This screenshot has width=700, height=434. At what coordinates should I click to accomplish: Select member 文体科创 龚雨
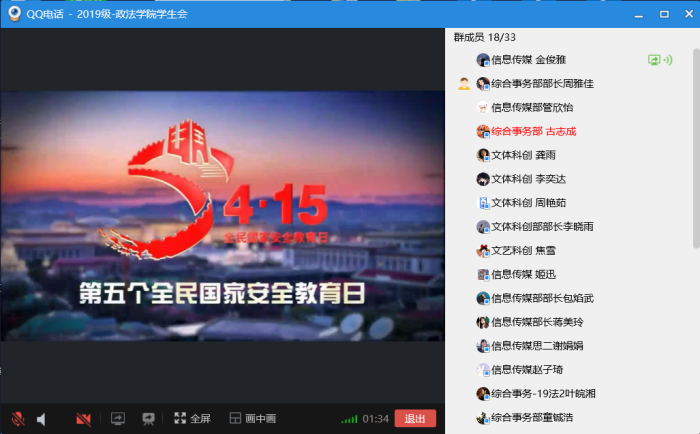pyautogui.click(x=524, y=155)
